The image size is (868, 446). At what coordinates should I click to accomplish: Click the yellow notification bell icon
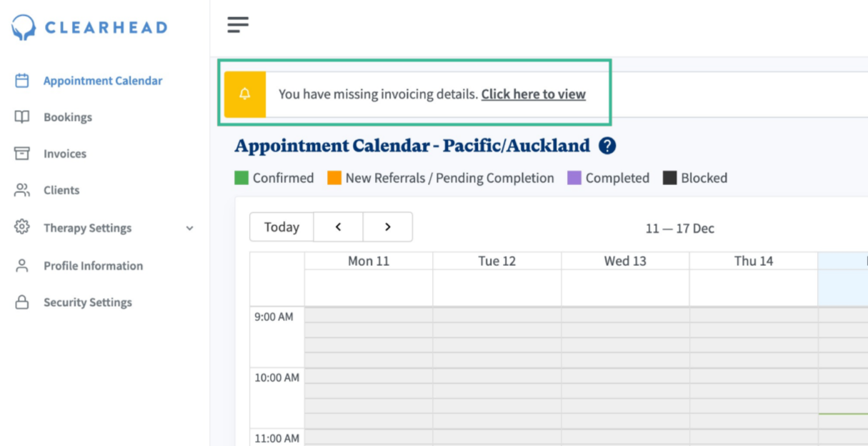pos(245,94)
